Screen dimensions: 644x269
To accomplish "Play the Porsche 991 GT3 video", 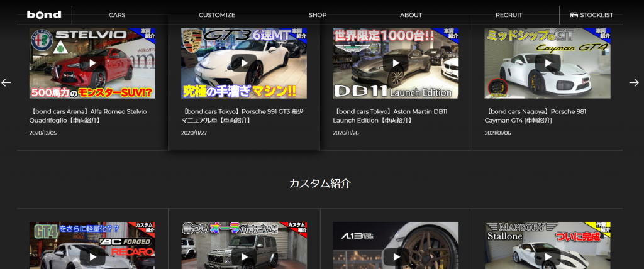I will pos(243,63).
